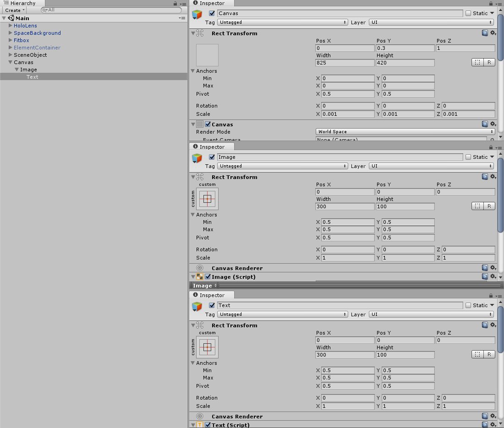The width and height of the screenshot is (504, 428).
Task: Expand SpaceBackground in Hierarchy
Action: point(10,33)
